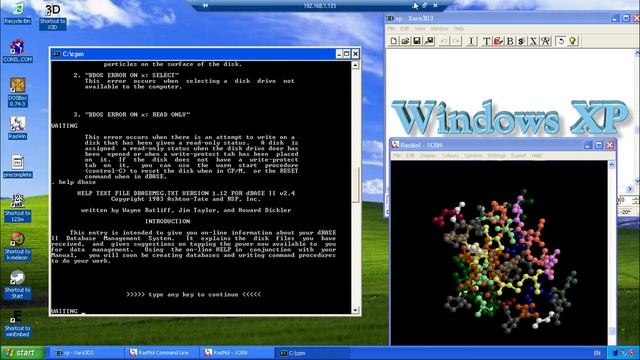Select the precomplete file icon on desktop

coord(17,166)
